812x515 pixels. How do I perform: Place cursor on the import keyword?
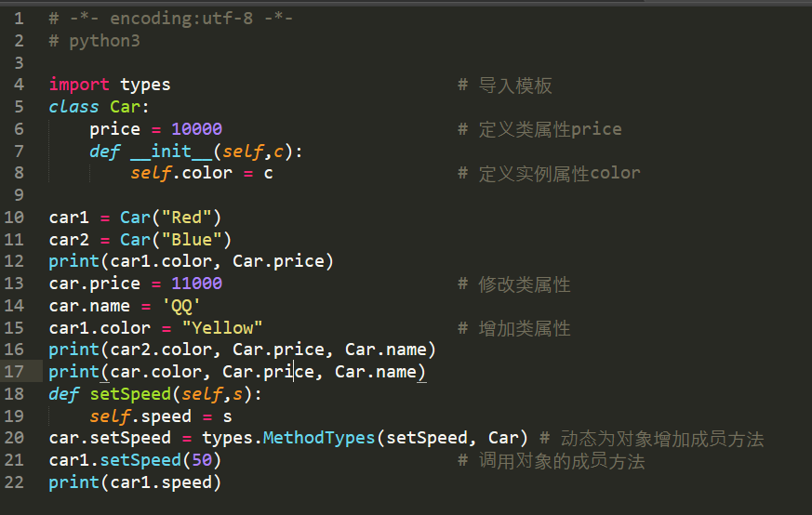pyautogui.click(x=79, y=85)
